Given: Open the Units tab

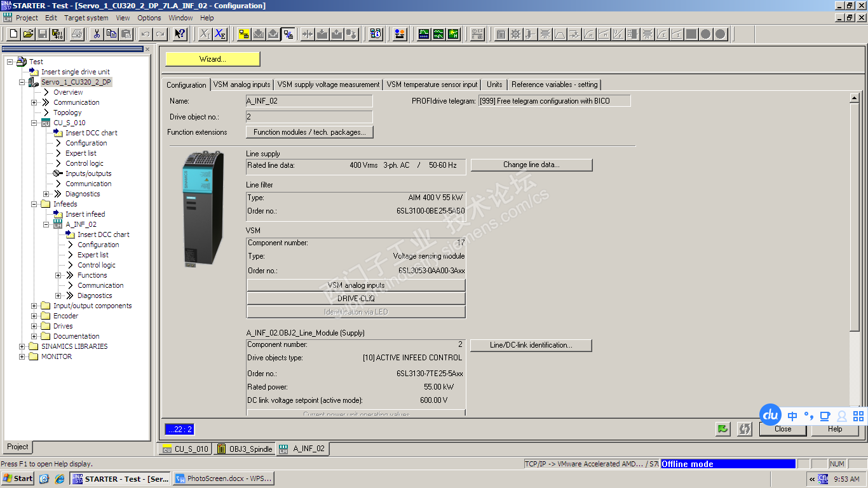Looking at the screenshot, I should coord(494,85).
